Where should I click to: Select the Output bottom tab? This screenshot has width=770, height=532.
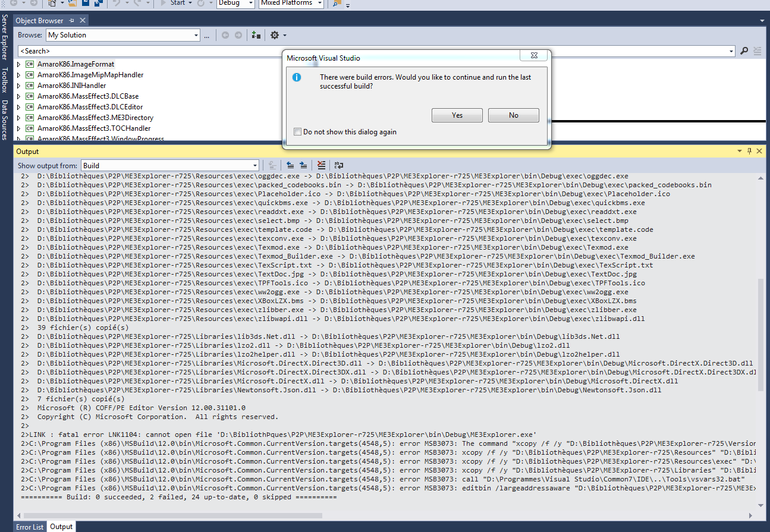(61, 527)
